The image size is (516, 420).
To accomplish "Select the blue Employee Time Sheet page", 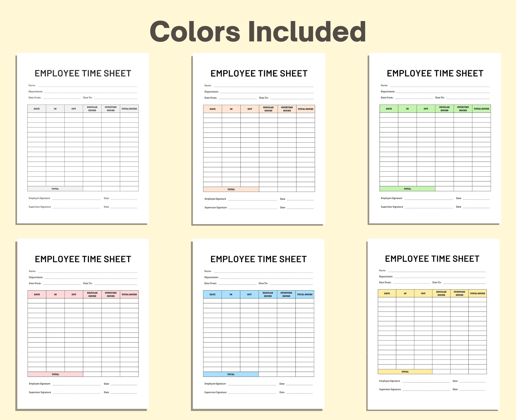I will [x=258, y=324].
